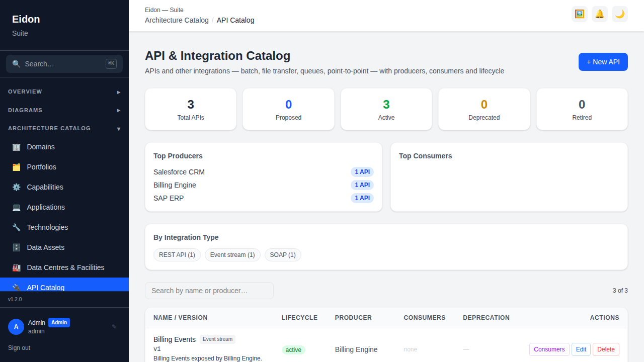644x362 pixels.
Task: Click Billing Engine in Top Producers
Action: 175,185
